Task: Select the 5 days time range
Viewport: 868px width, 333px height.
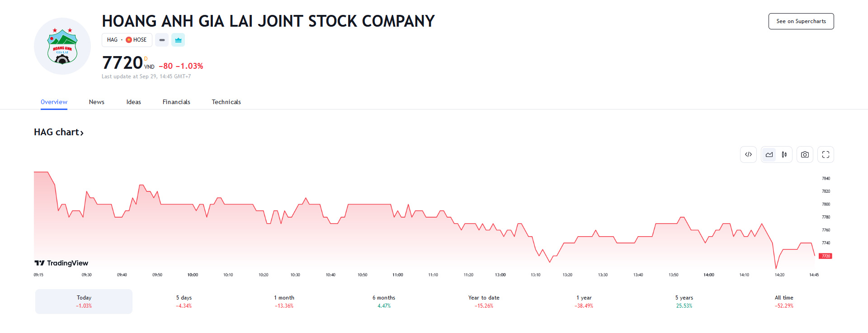Action: pyautogui.click(x=184, y=301)
